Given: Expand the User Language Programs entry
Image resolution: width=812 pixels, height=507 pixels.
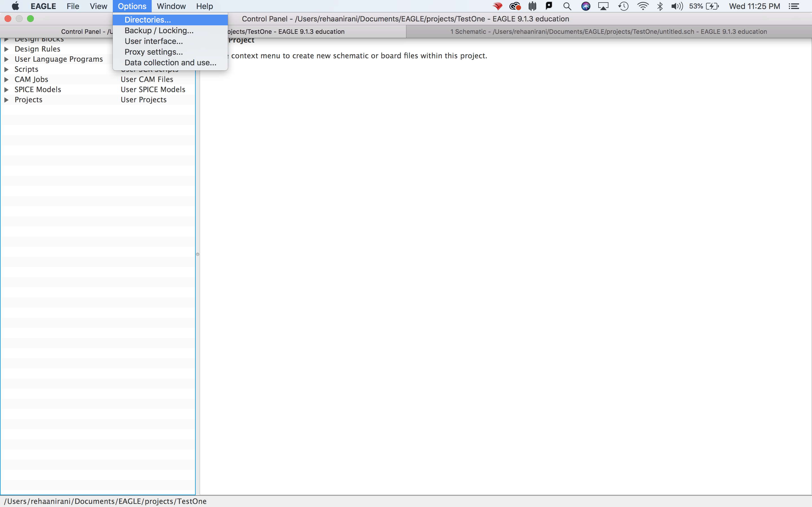Looking at the screenshot, I should tap(7, 59).
